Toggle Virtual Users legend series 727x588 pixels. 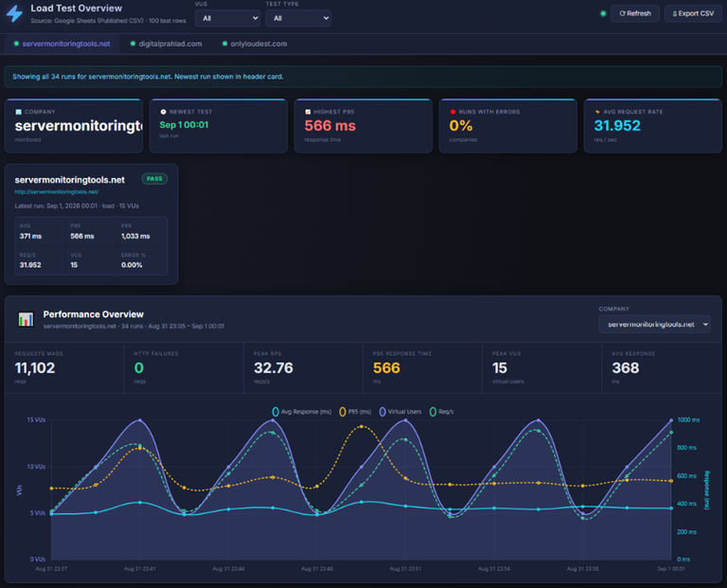[x=400, y=412]
